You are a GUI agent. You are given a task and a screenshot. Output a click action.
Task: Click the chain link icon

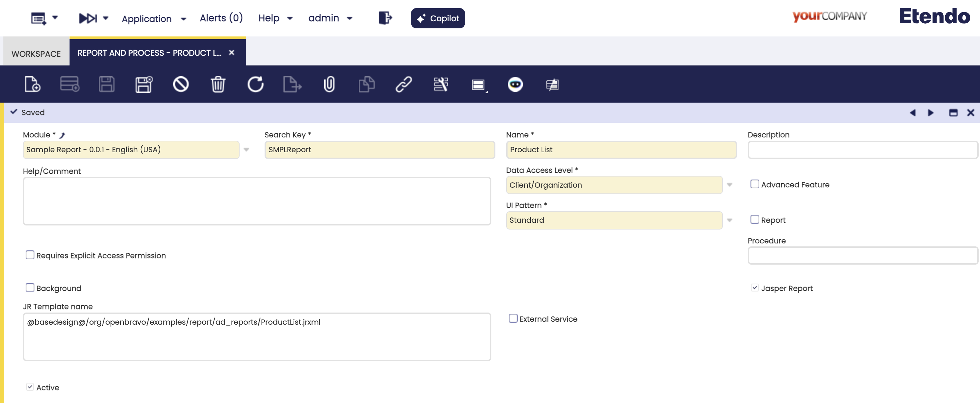[x=404, y=84]
